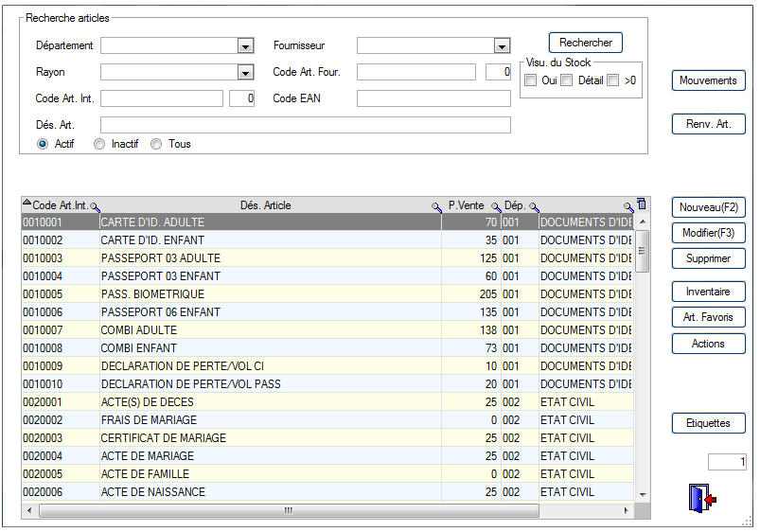Click article code 0020001 cell
Viewport: 760px width, 532px height.
click(x=61, y=402)
